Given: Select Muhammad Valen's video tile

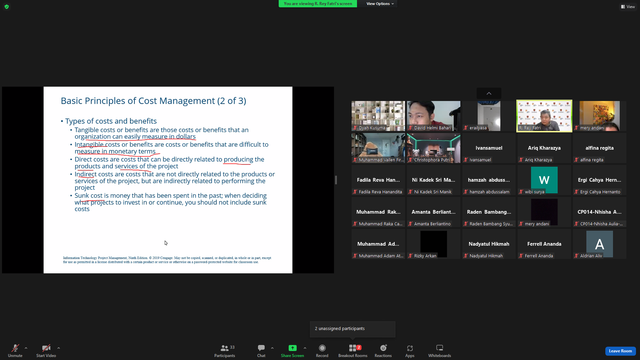Looking at the screenshot, I should click(378, 148).
